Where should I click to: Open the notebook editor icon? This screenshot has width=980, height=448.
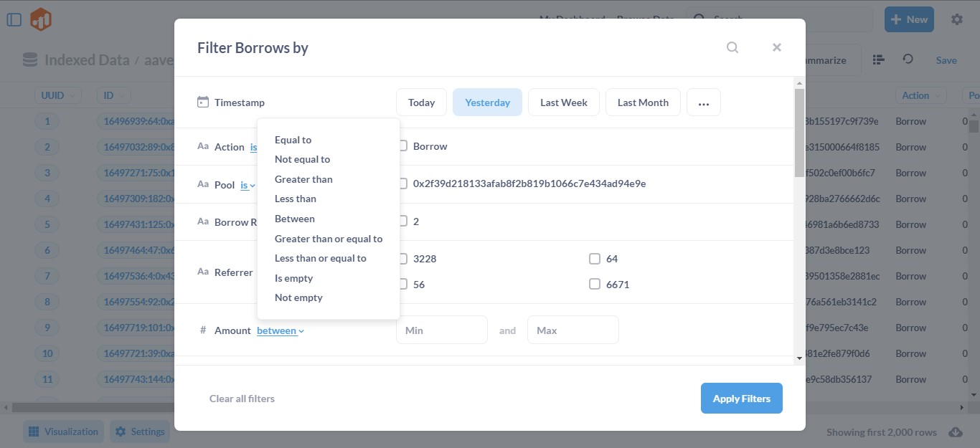coord(878,59)
